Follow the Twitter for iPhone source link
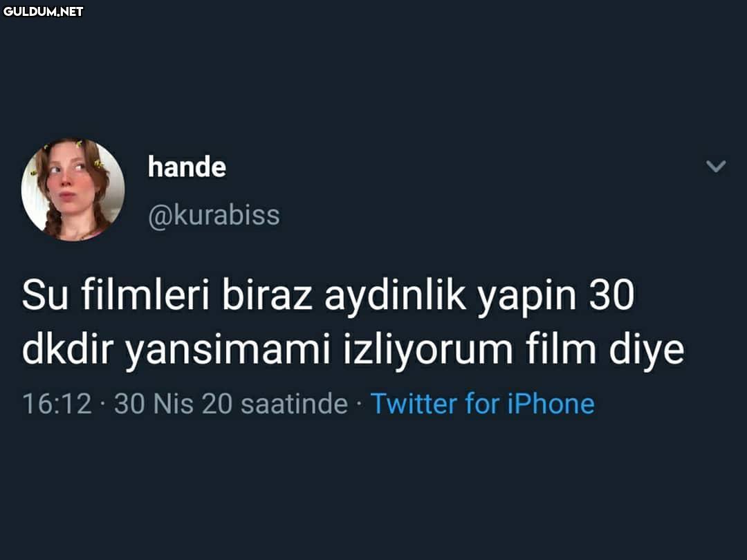This screenshot has height=560, width=747. [x=482, y=404]
